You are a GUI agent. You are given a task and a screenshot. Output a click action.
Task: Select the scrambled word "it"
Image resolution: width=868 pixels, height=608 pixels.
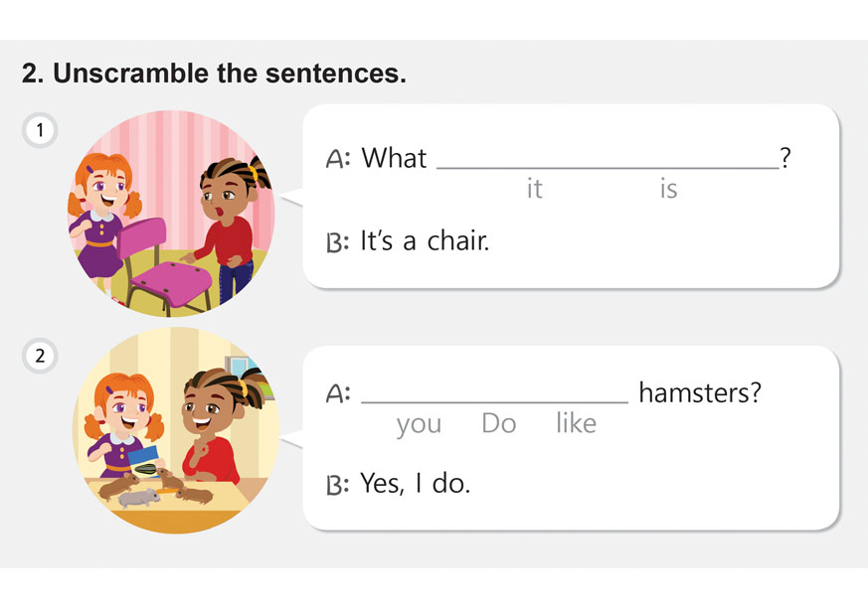pos(535,189)
